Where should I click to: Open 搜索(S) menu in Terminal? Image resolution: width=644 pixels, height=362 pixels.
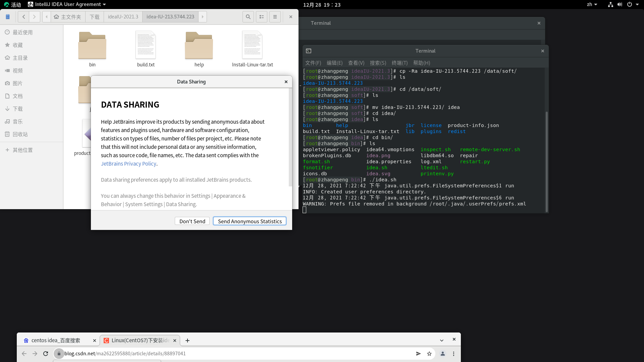pyautogui.click(x=378, y=63)
